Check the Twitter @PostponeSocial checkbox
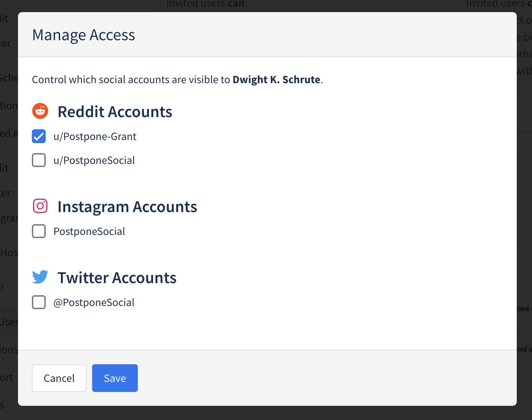 coord(39,302)
